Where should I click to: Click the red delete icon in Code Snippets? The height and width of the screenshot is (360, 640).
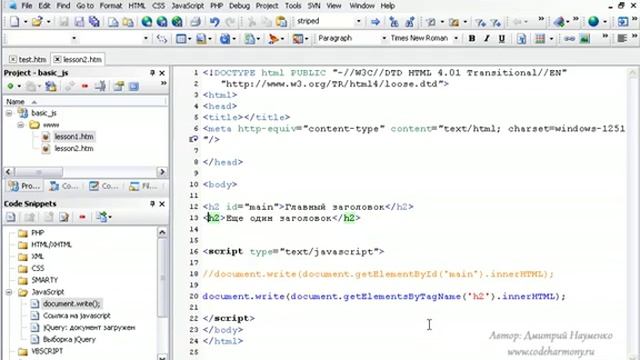tap(82, 217)
